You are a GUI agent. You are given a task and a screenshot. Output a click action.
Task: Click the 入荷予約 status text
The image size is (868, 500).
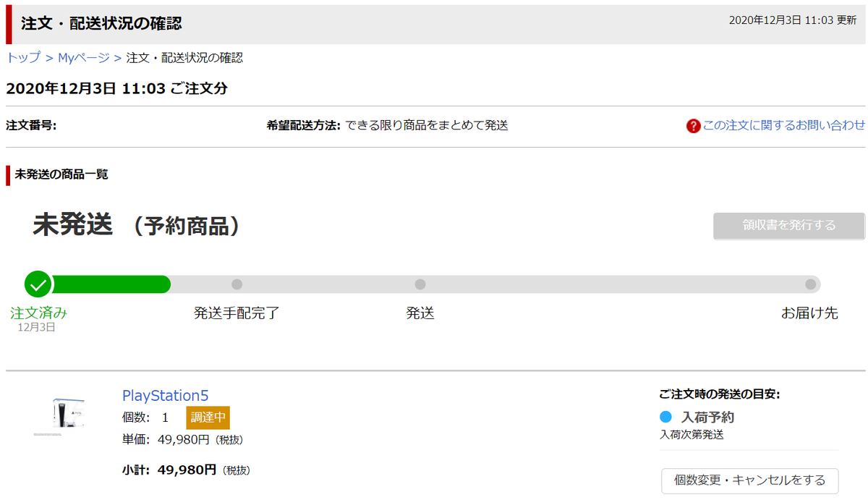tap(708, 418)
